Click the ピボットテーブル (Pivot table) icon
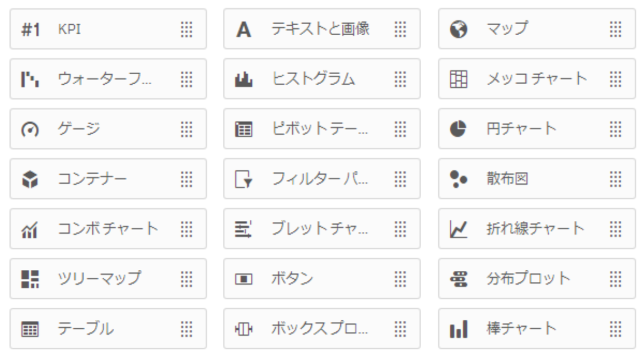This screenshot has width=644, height=354. (x=245, y=129)
